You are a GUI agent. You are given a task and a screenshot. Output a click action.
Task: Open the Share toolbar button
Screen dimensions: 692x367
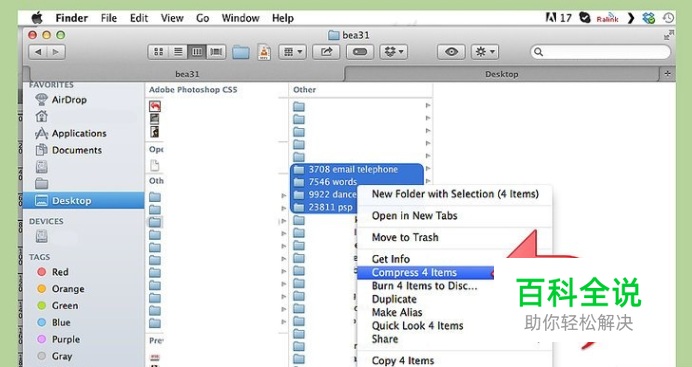click(x=326, y=52)
